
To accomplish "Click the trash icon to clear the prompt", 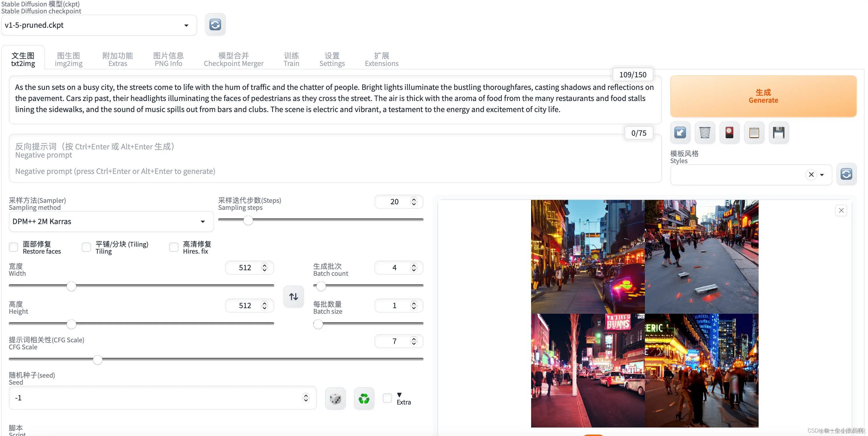I will tap(705, 132).
